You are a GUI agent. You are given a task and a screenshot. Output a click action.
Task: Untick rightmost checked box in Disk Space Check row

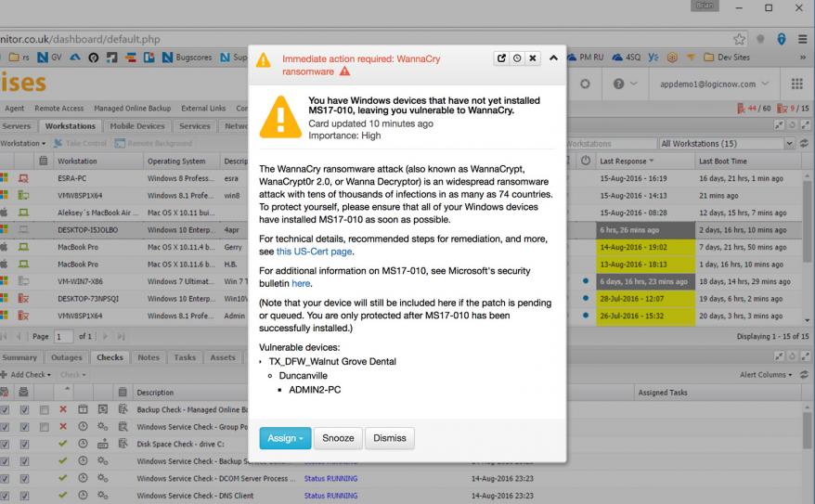[24, 445]
